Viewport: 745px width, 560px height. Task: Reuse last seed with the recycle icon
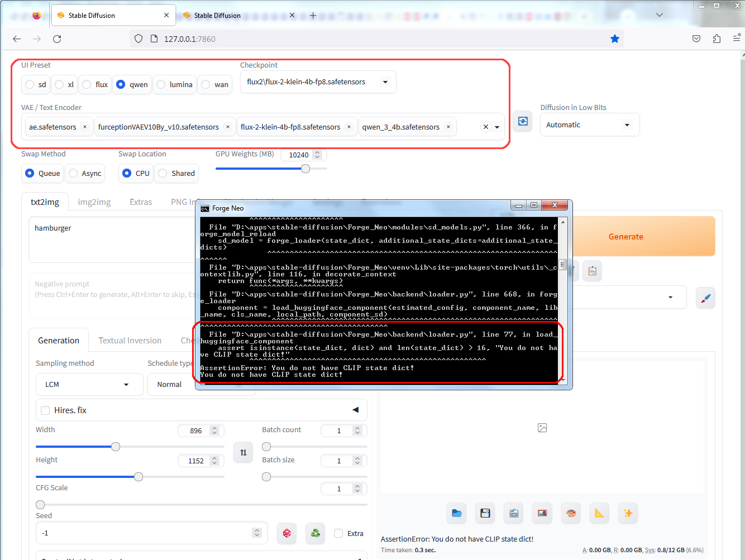coord(316,533)
